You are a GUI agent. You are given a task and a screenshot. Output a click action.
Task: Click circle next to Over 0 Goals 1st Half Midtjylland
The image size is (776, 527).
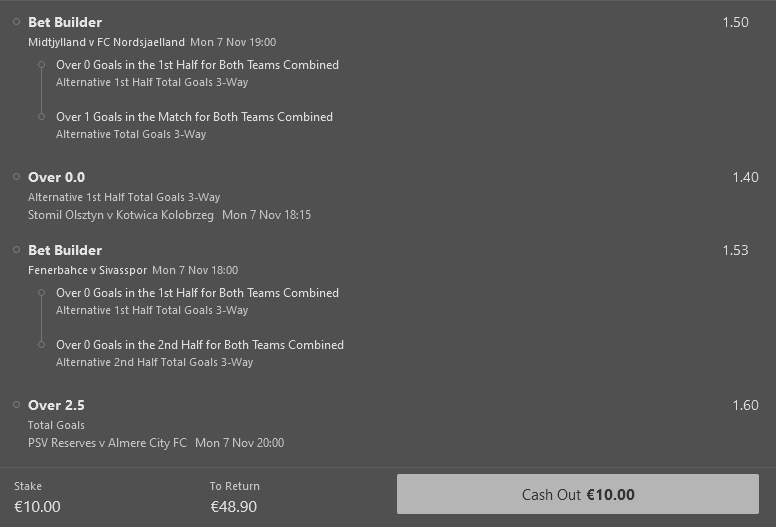[x=41, y=65]
